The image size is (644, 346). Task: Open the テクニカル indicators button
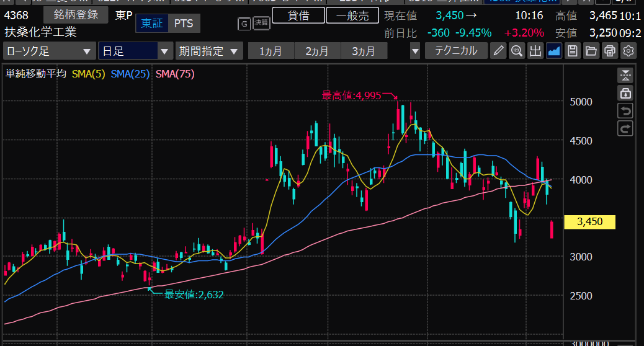click(x=456, y=51)
